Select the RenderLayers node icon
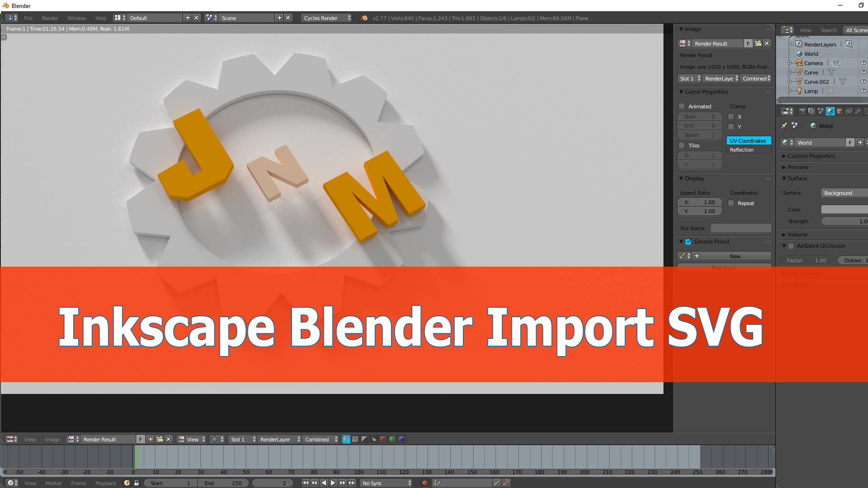868x488 pixels. [799, 44]
